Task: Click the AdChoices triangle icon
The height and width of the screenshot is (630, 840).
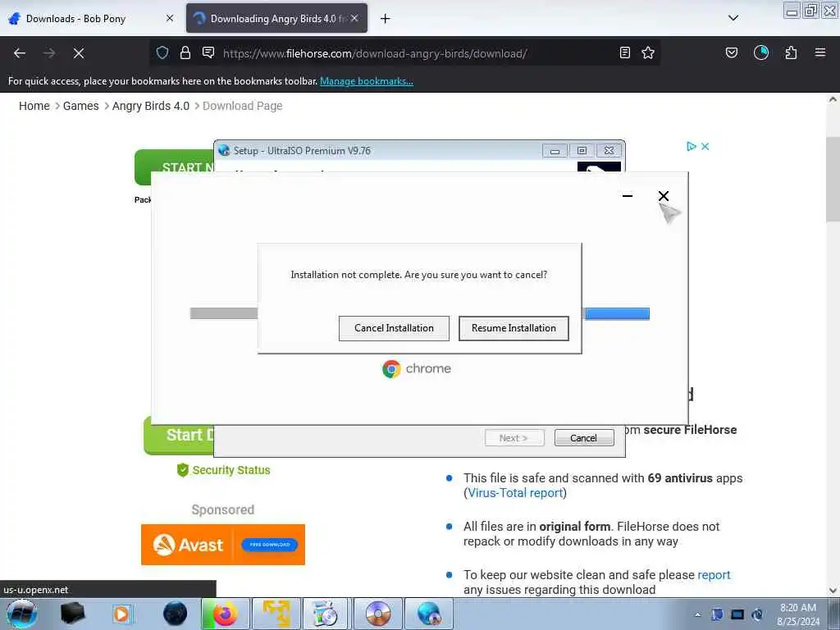Action: point(691,146)
